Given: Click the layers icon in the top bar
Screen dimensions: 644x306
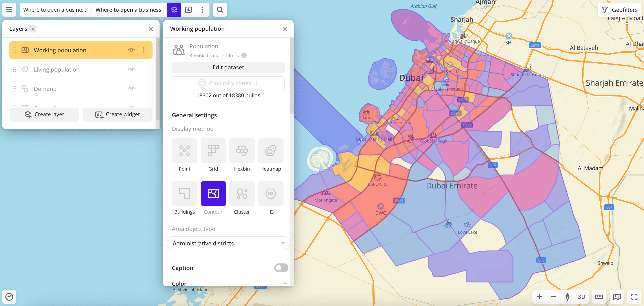Looking at the screenshot, I should click(x=174, y=10).
